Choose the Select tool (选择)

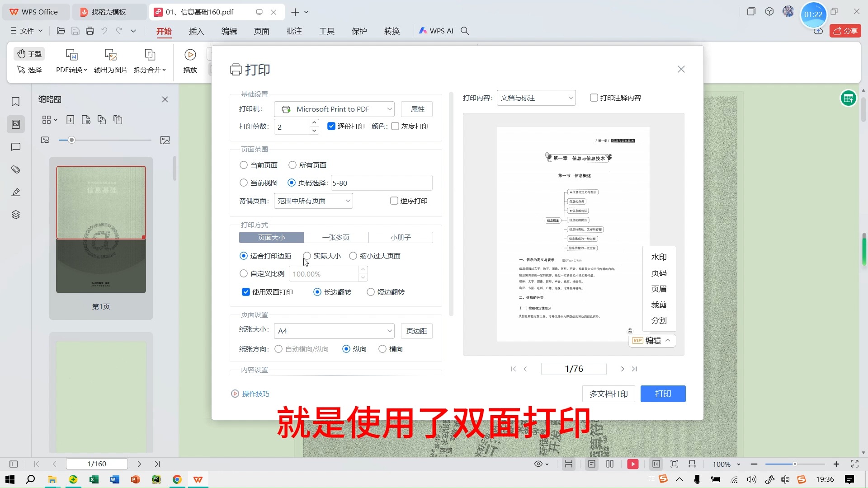point(29,70)
